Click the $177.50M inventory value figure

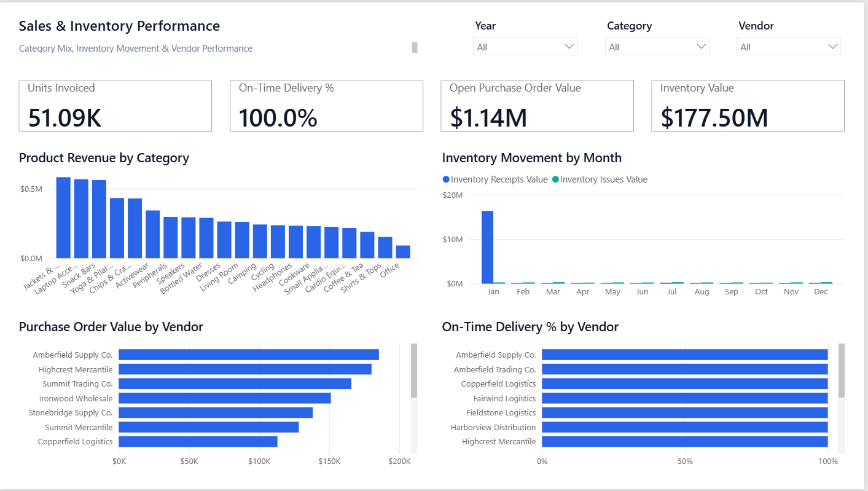714,117
